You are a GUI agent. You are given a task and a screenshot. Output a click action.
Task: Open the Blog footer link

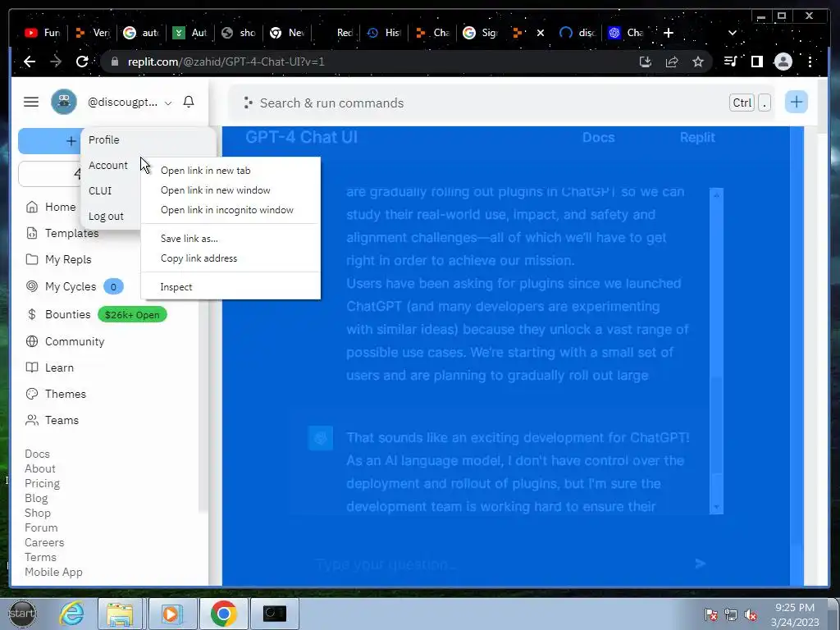coord(36,498)
